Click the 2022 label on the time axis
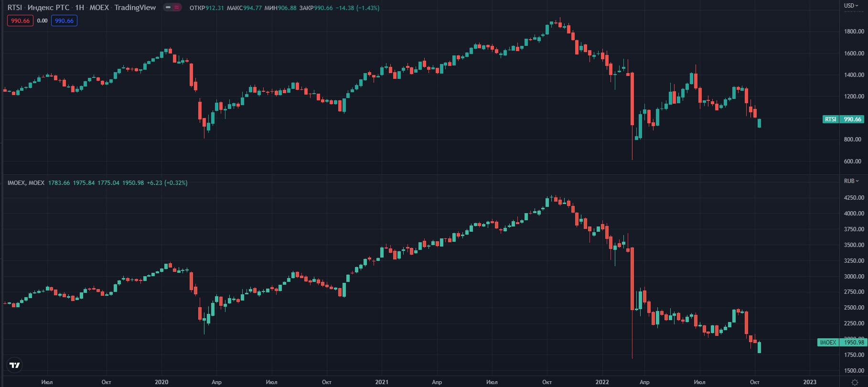 pyautogui.click(x=602, y=382)
